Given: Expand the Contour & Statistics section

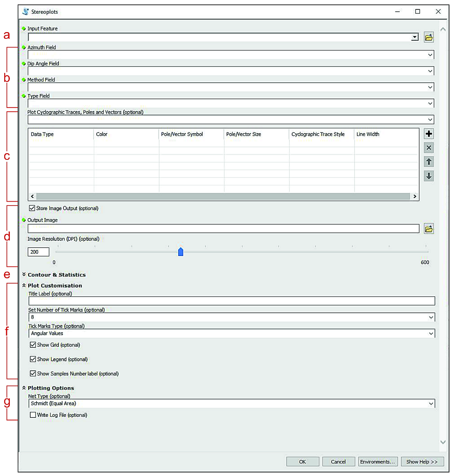Looking at the screenshot, I should coord(24,274).
